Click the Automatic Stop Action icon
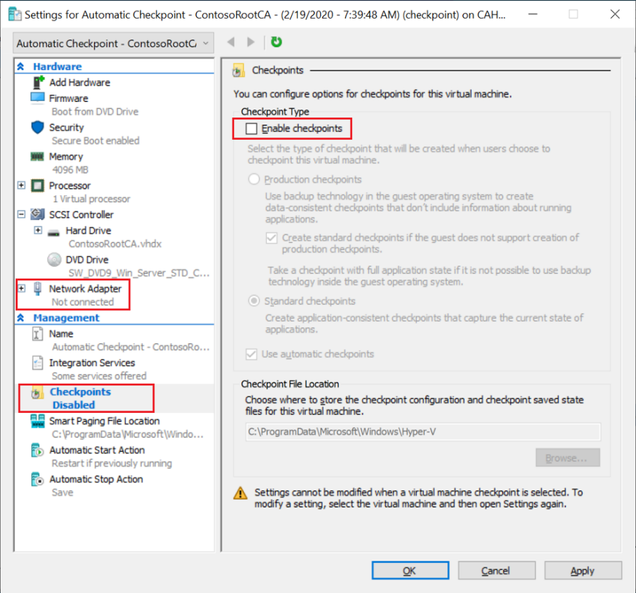The image size is (636, 593). click(x=37, y=479)
